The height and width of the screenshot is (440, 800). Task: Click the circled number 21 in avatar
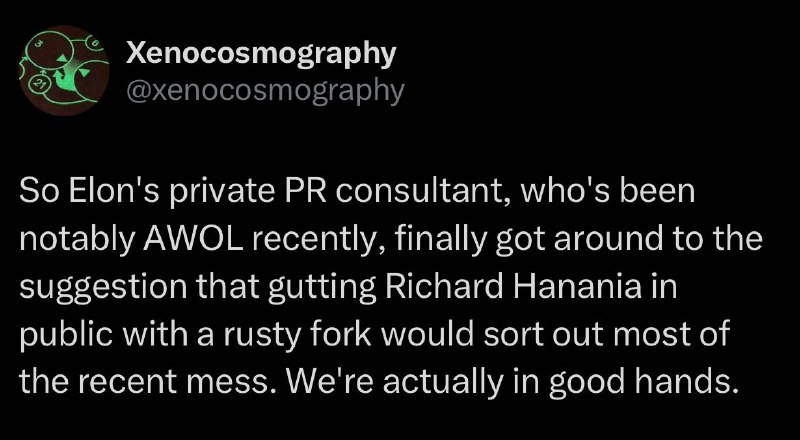(x=40, y=84)
